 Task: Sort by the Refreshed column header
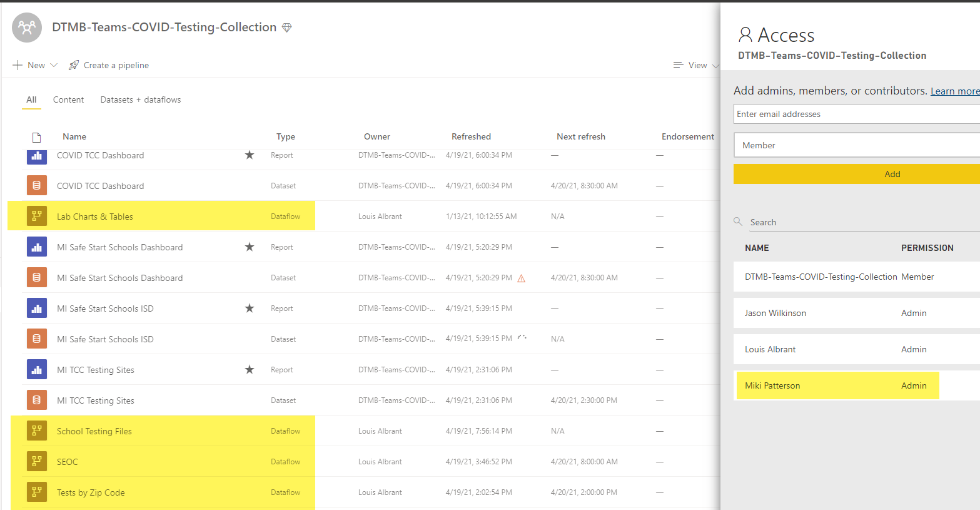[x=471, y=136]
